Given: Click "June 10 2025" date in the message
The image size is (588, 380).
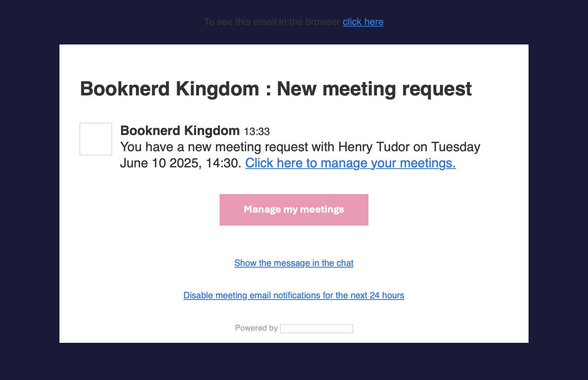Looking at the screenshot, I should [x=159, y=163].
